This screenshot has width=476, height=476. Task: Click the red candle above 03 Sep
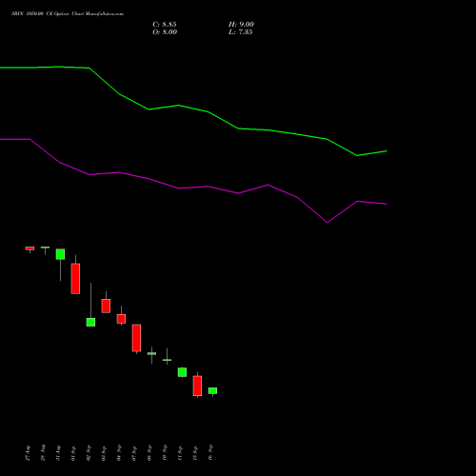pos(106,306)
